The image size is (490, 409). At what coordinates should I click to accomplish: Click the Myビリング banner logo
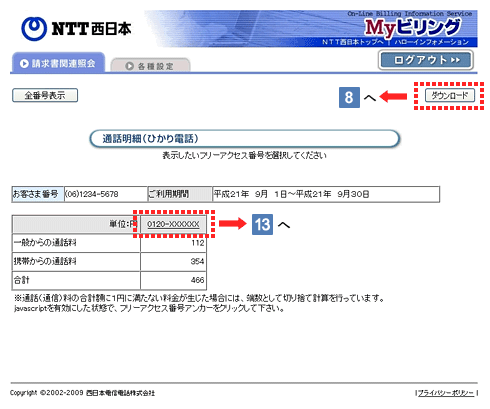coord(413,27)
